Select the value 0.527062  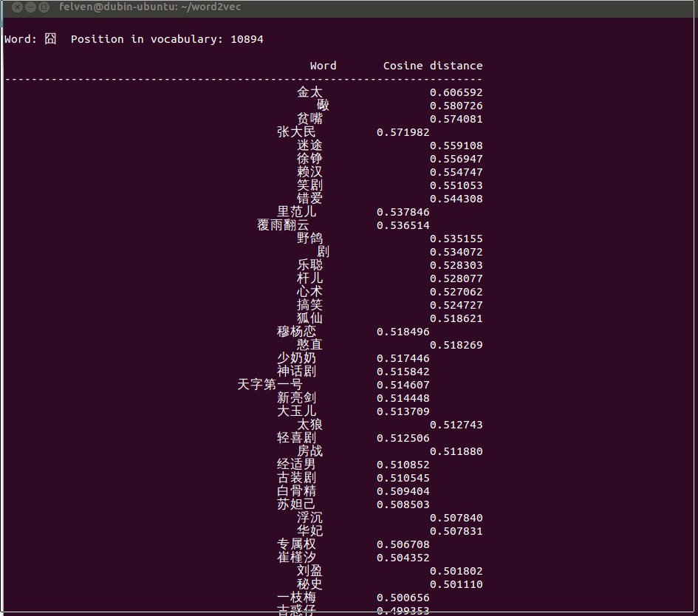(456, 292)
